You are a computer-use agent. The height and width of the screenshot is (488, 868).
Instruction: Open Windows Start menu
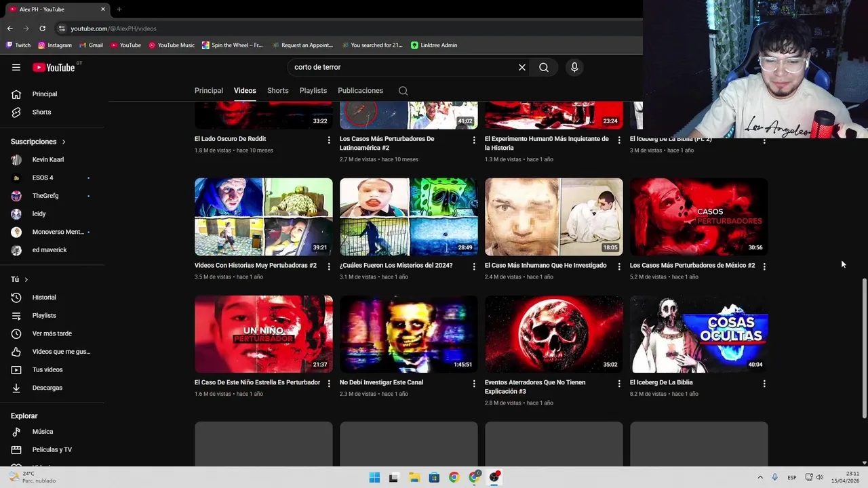(374, 477)
